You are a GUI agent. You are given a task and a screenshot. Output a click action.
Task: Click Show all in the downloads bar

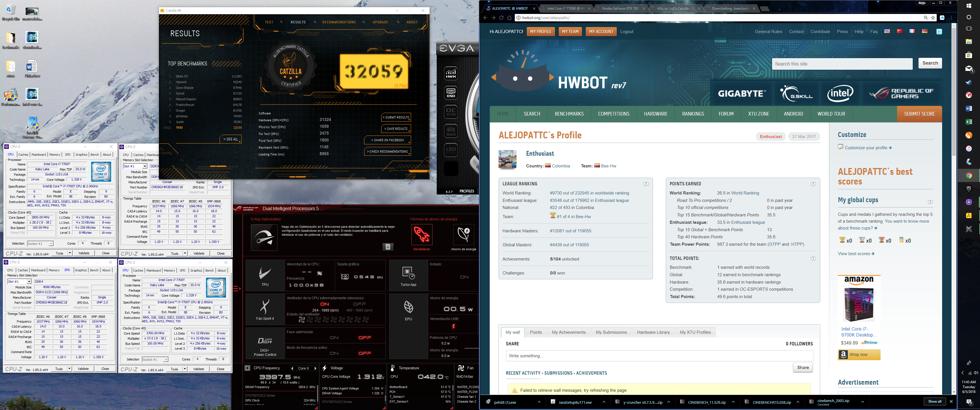pyautogui.click(x=935, y=402)
